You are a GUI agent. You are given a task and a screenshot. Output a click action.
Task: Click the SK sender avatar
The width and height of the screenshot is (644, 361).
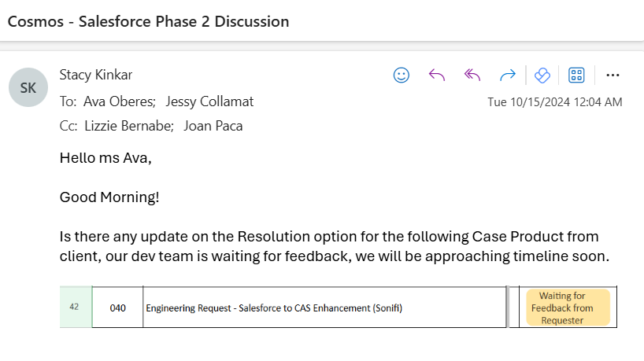coord(28,88)
